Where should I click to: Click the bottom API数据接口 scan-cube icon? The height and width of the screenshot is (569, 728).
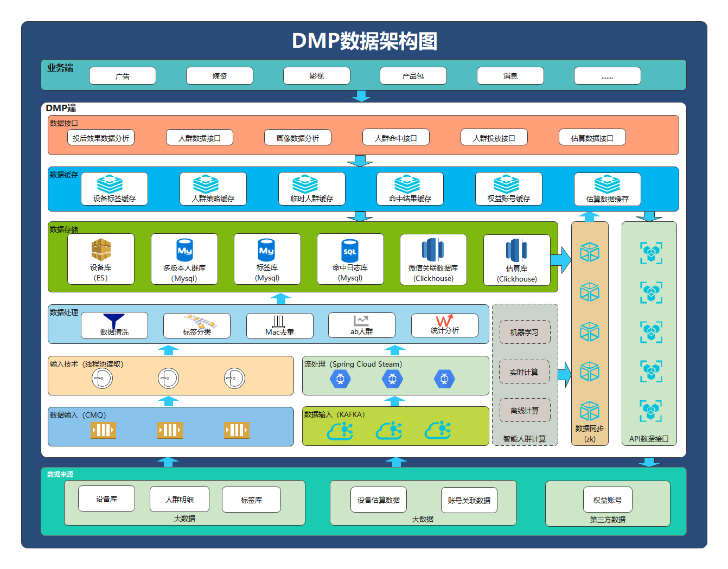click(x=651, y=411)
